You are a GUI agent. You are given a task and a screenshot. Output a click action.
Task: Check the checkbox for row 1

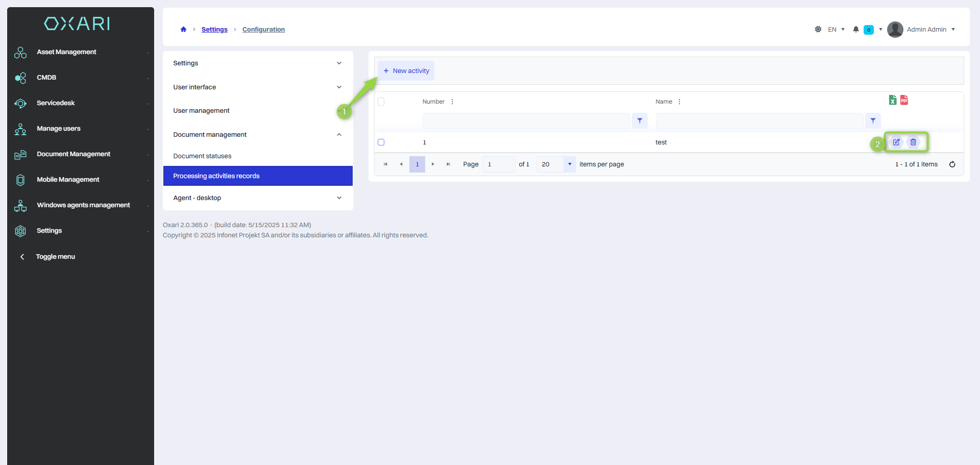coord(381,142)
